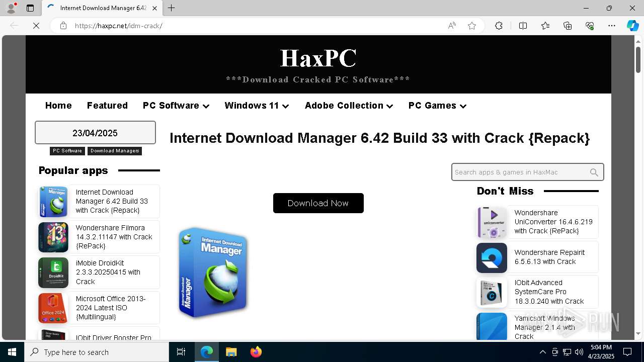This screenshot has width=644, height=362.
Task: Open the tab actions menu icon
Action: coord(30,8)
